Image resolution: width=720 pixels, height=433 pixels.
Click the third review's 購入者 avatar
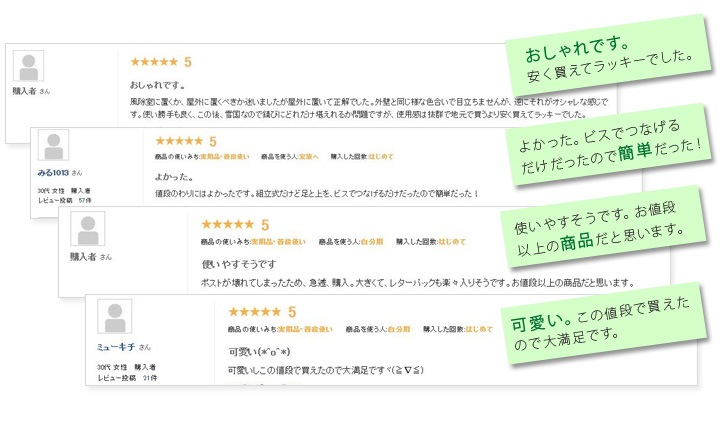tap(89, 230)
